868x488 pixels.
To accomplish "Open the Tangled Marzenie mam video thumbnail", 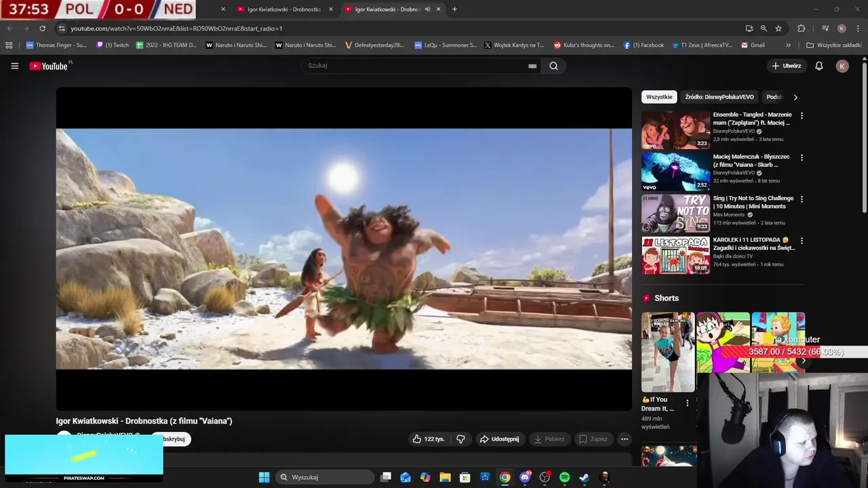I will 675,130.
